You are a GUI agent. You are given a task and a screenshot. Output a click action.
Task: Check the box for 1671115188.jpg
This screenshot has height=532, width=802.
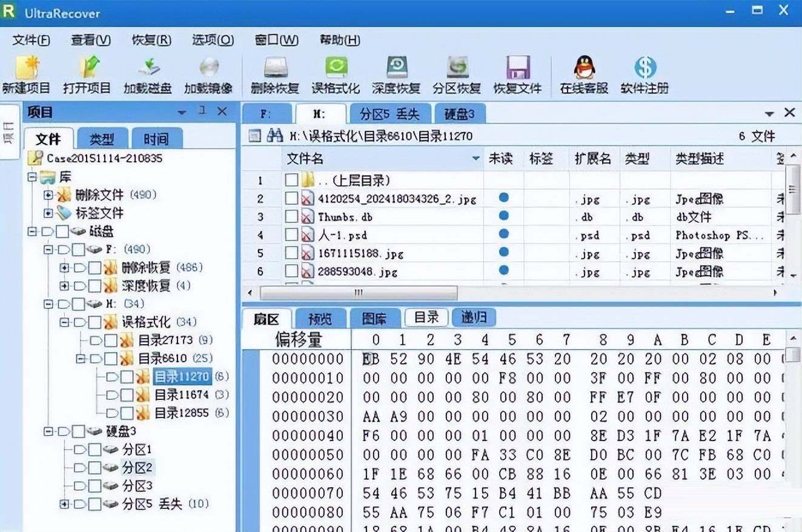[x=292, y=253]
